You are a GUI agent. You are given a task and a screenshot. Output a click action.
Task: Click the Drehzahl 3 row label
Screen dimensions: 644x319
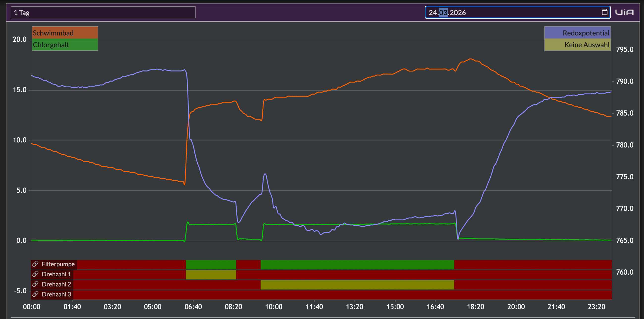coord(56,294)
